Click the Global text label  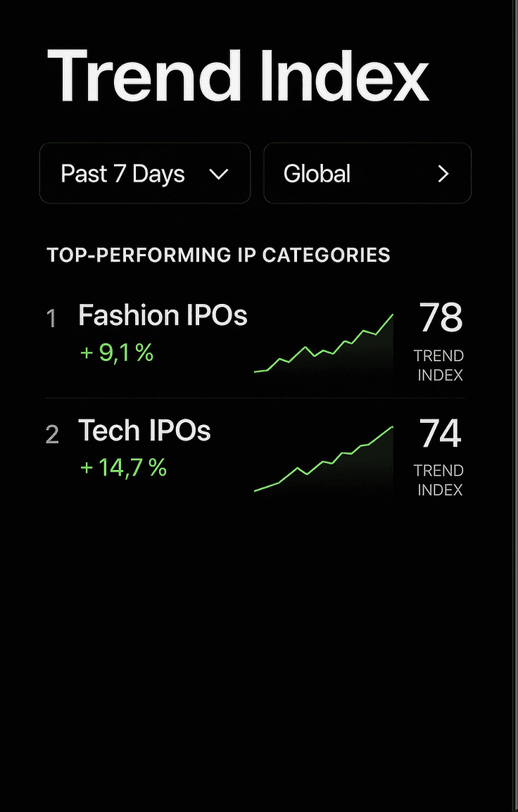pyautogui.click(x=317, y=174)
